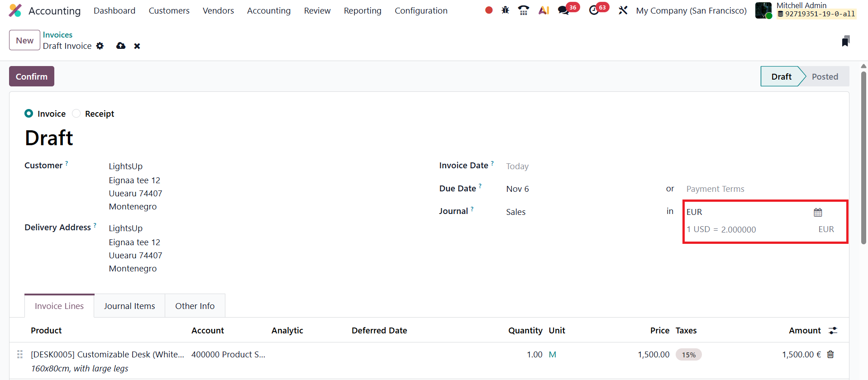Viewport: 868px width, 380px height.
Task: Select the Receipt radio button
Action: (76, 114)
